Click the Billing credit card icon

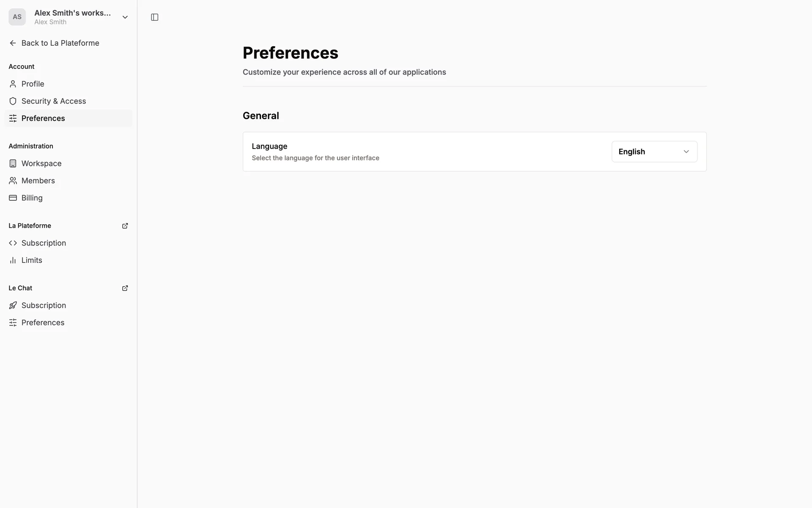(13, 198)
